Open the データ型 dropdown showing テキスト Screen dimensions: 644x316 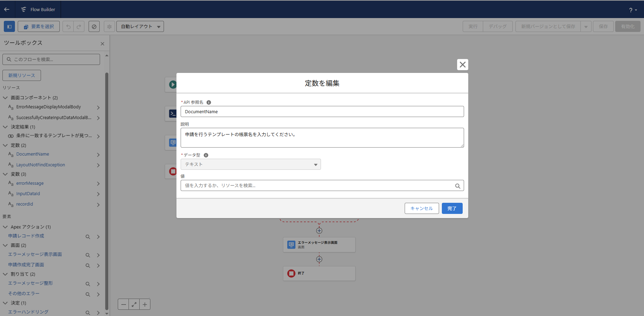tap(250, 164)
